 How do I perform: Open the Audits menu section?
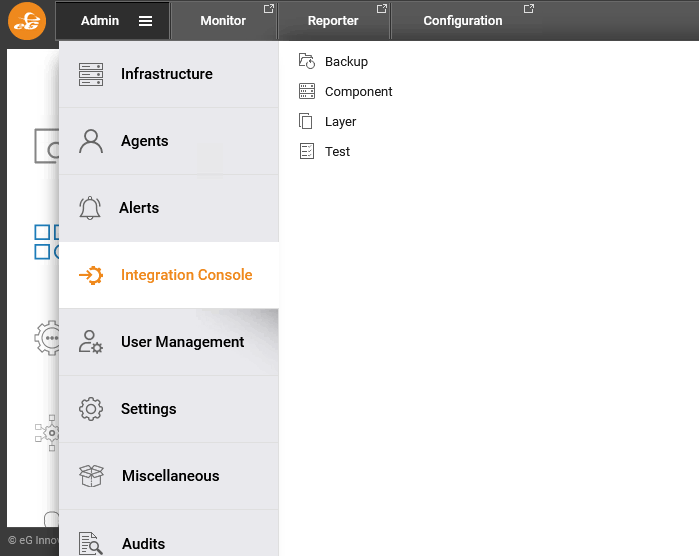click(169, 533)
